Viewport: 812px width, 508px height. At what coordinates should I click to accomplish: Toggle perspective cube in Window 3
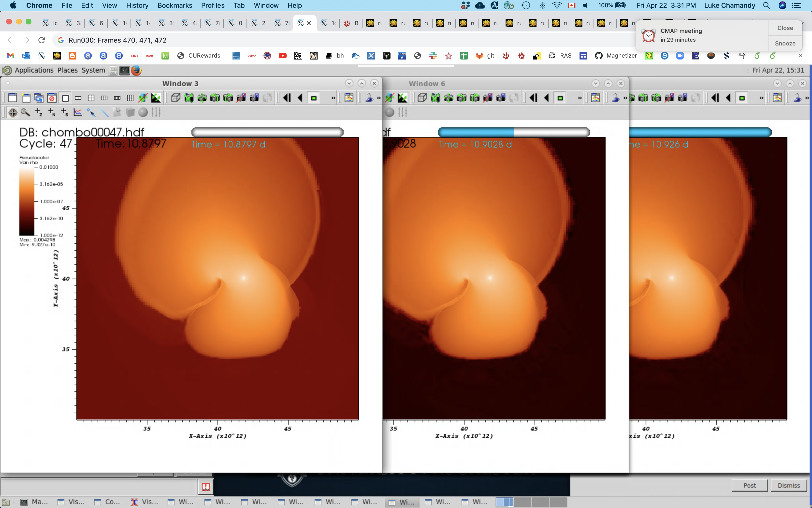pos(176,98)
